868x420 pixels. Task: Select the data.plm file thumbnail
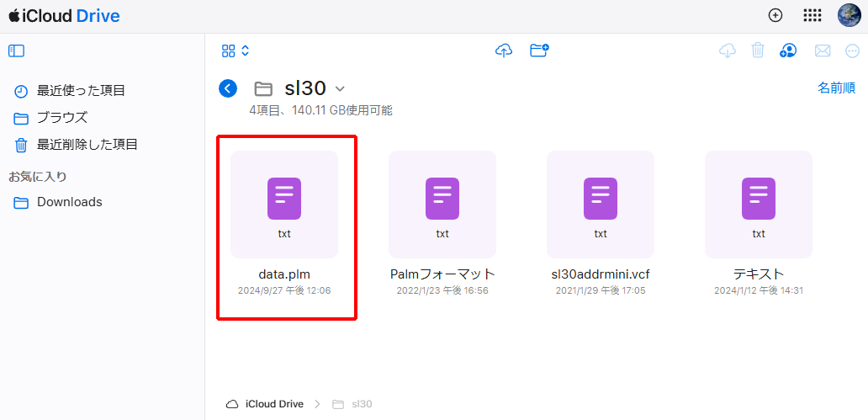(284, 205)
